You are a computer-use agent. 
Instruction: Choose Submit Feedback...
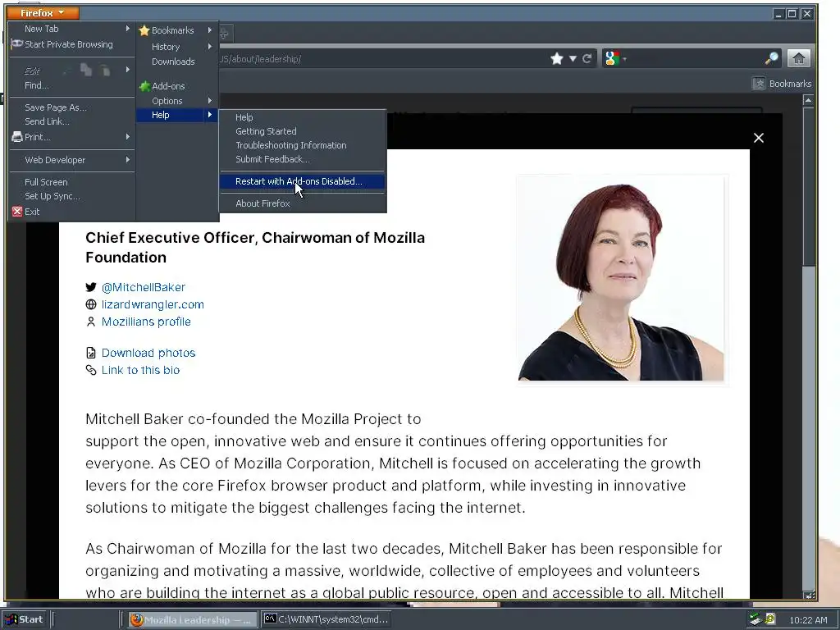click(x=272, y=159)
